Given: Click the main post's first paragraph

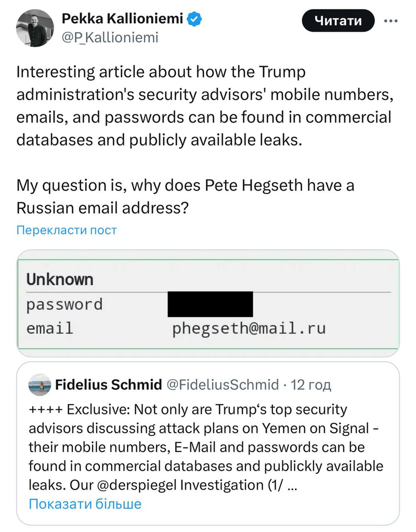Looking at the screenshot, I should tap(204, 106).
